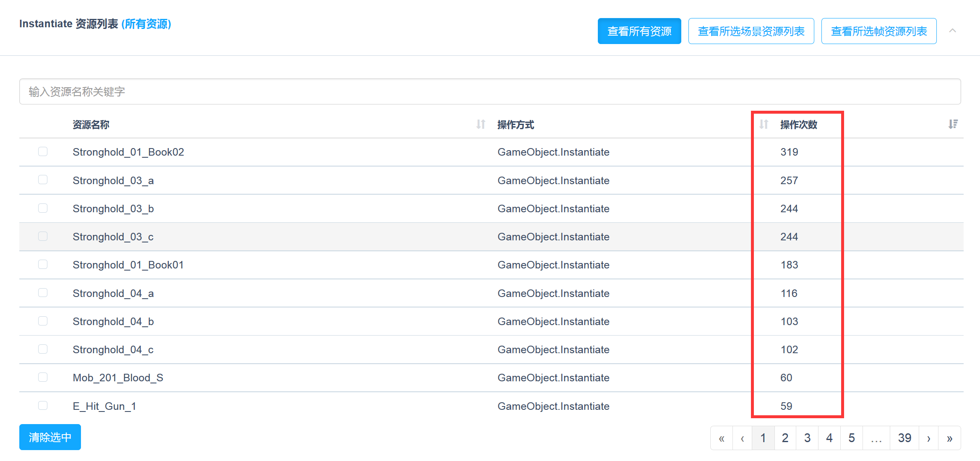The height and width of the screenshot is (461, 980).
Task: Go to previous page arrow
Action: (743, 438)
